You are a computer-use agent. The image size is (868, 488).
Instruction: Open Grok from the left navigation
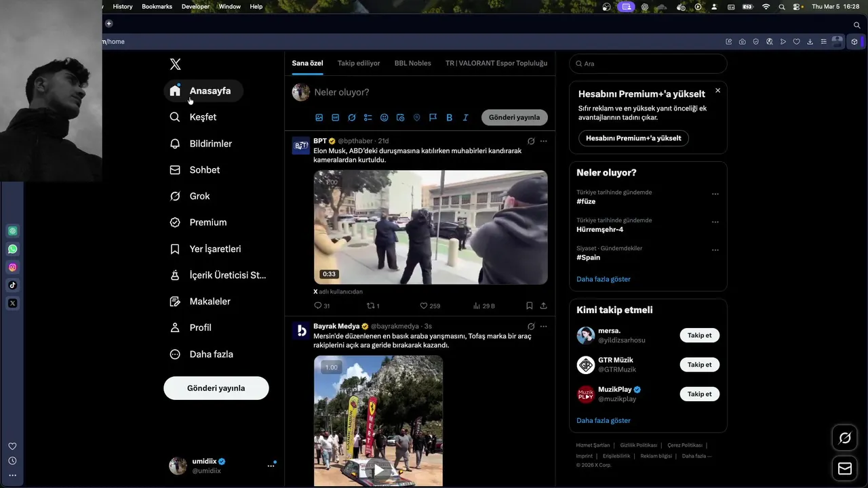tap(190, 196)
